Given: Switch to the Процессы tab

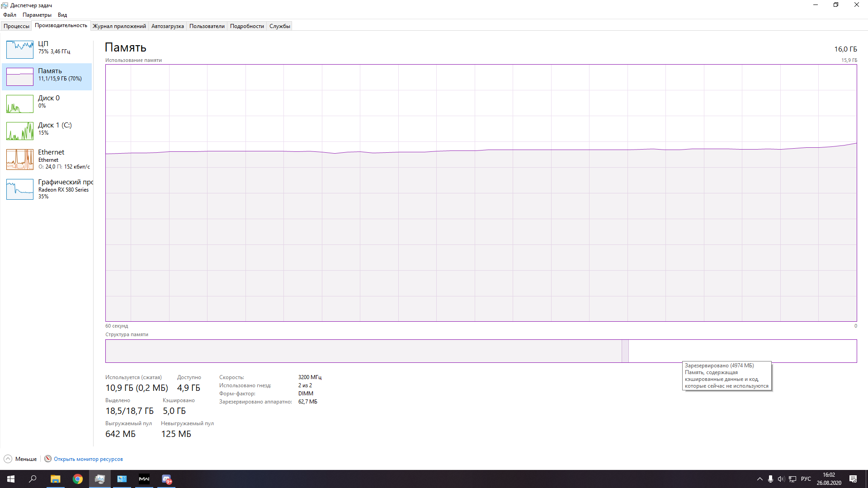Looking at the screenshot, I should [x=16, y=26].
